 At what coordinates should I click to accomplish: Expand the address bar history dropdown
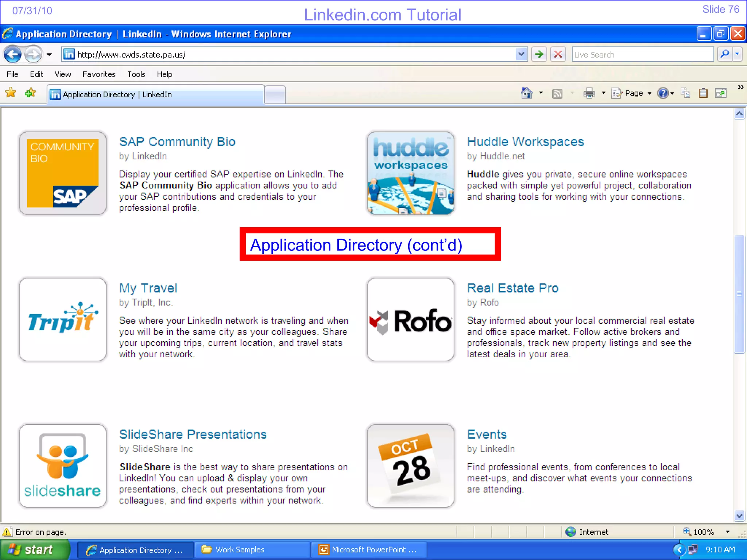pos(522,55)
